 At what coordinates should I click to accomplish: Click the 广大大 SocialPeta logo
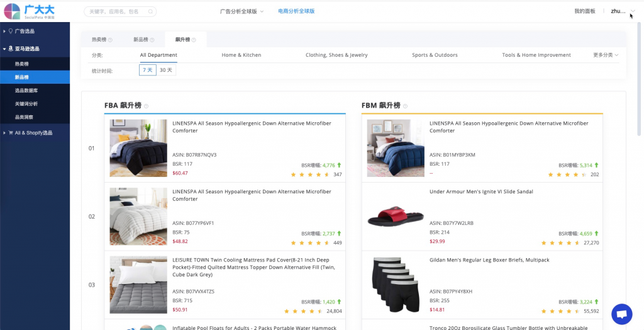pos(30,11)
